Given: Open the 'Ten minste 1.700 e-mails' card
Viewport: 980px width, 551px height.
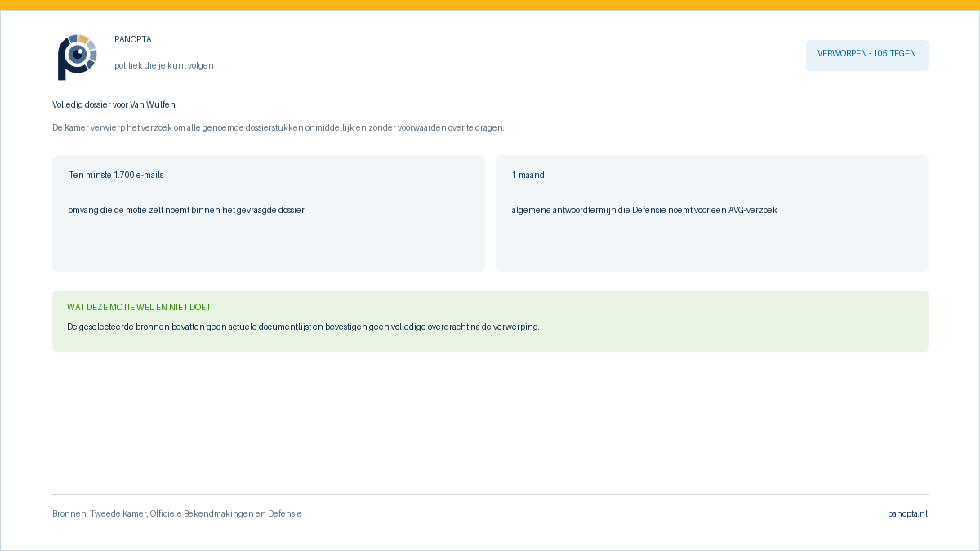Looking at the screenshot, I should tap(269, 213).
